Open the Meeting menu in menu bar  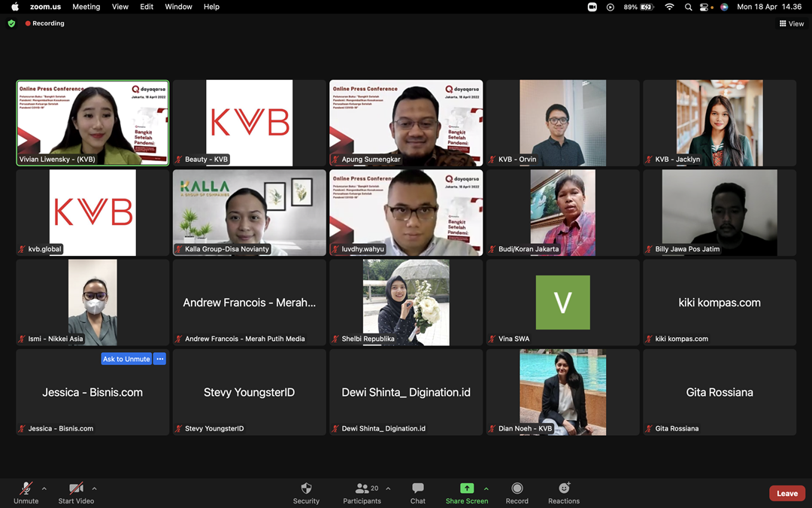pos(86,7)
